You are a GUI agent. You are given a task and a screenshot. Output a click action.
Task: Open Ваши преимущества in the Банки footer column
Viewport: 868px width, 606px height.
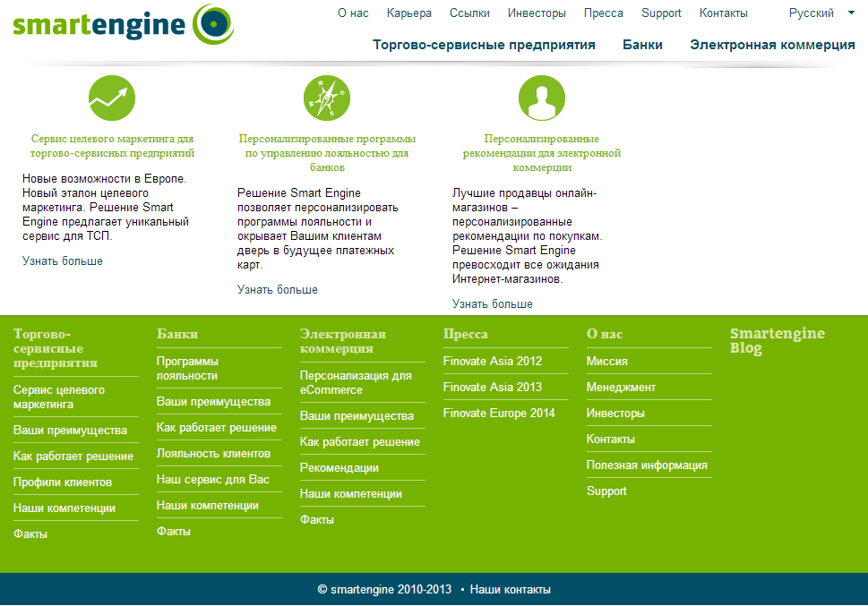pyautogui.click(x=214, y=401)
